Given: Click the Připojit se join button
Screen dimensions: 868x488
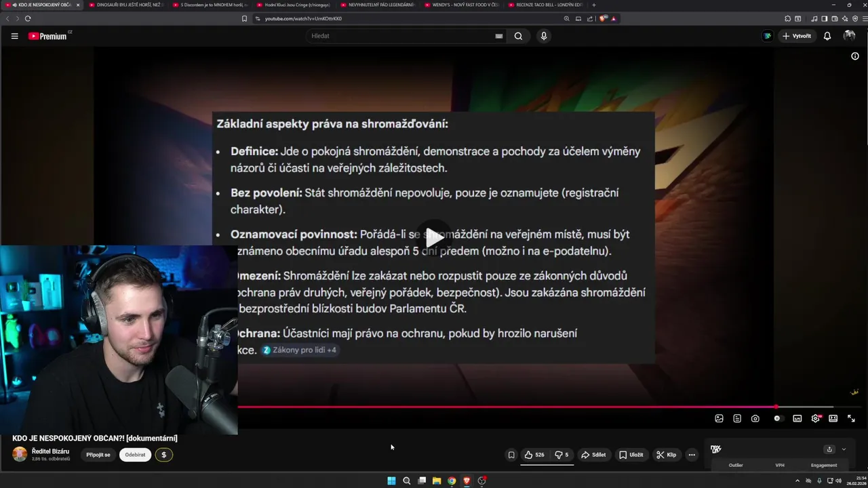Looking at the screenshot, I should (98, 455).
